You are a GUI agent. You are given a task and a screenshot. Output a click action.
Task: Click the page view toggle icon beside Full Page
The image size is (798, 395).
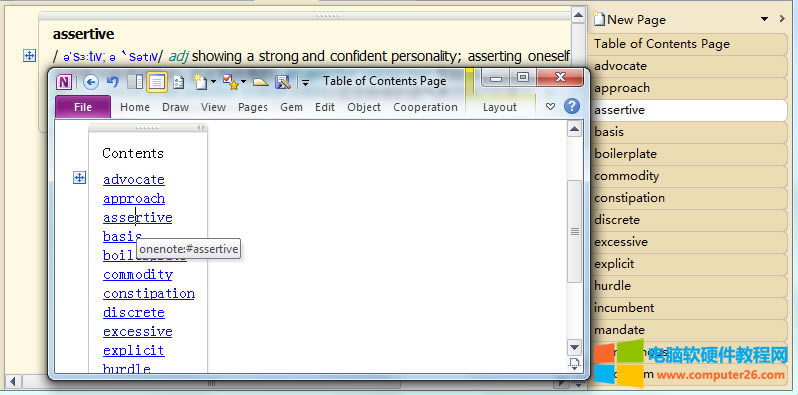178,82
